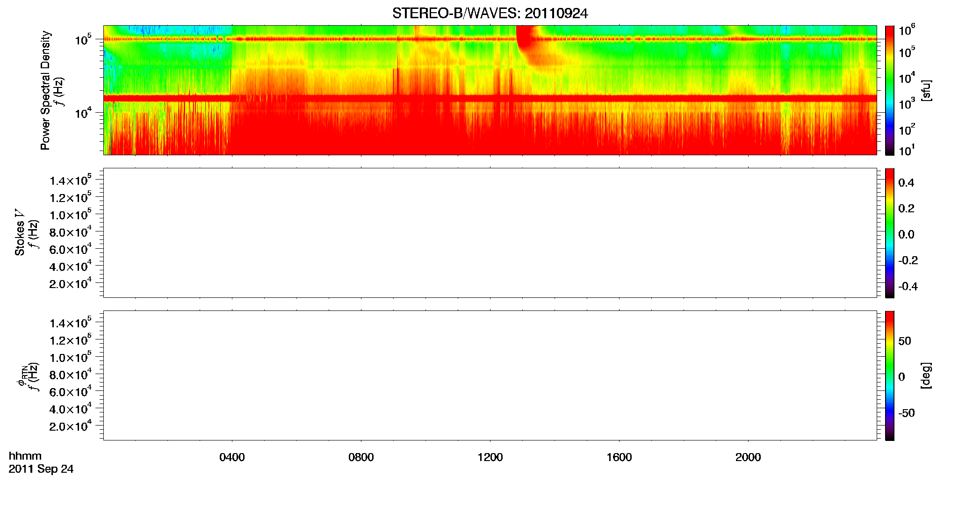Click the thin red line at 10^5 Hz
980x505 pixels.
click(x=490, y=39)
